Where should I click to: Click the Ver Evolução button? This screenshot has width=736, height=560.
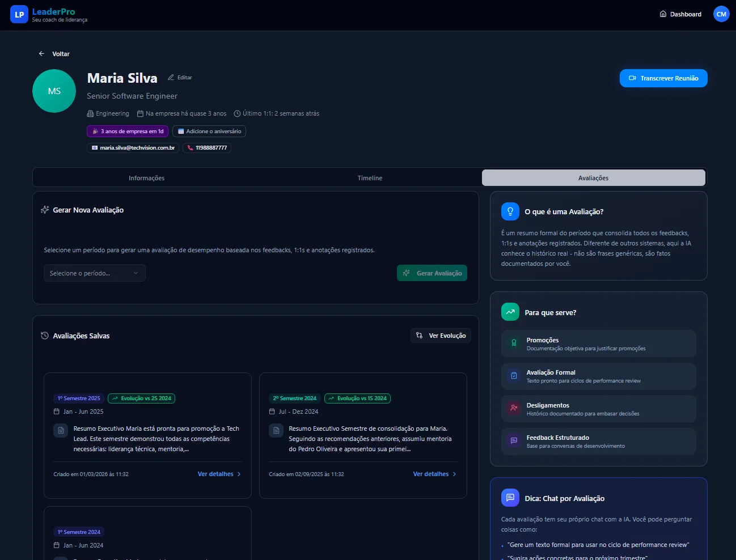441,336
